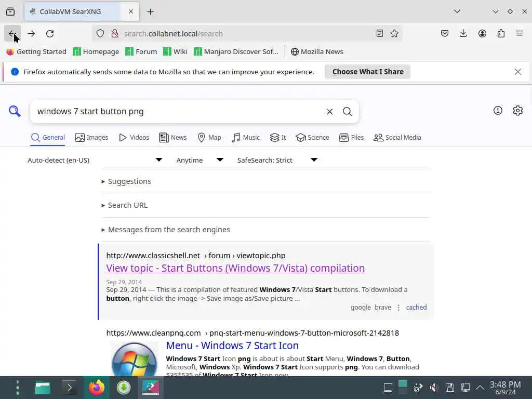
Task: Open Menu - Windows 7 Start Icon result
Action: click(x=232, y=345)
